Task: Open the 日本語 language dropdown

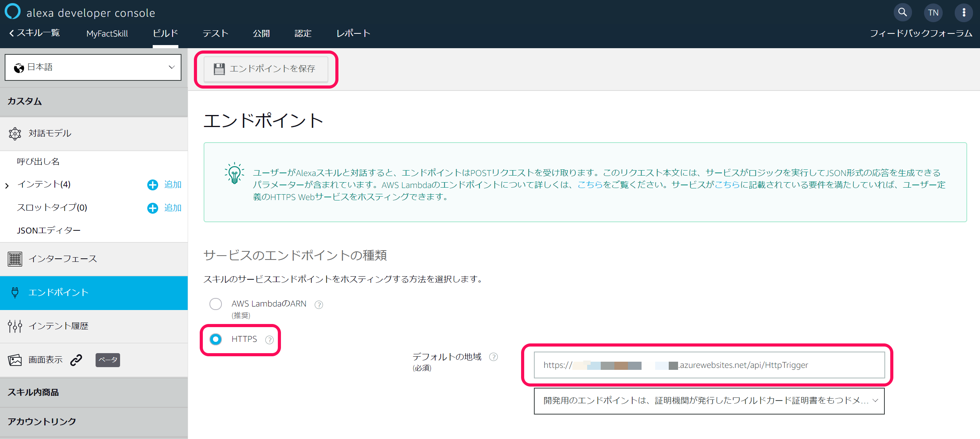Action: [93, 67]
